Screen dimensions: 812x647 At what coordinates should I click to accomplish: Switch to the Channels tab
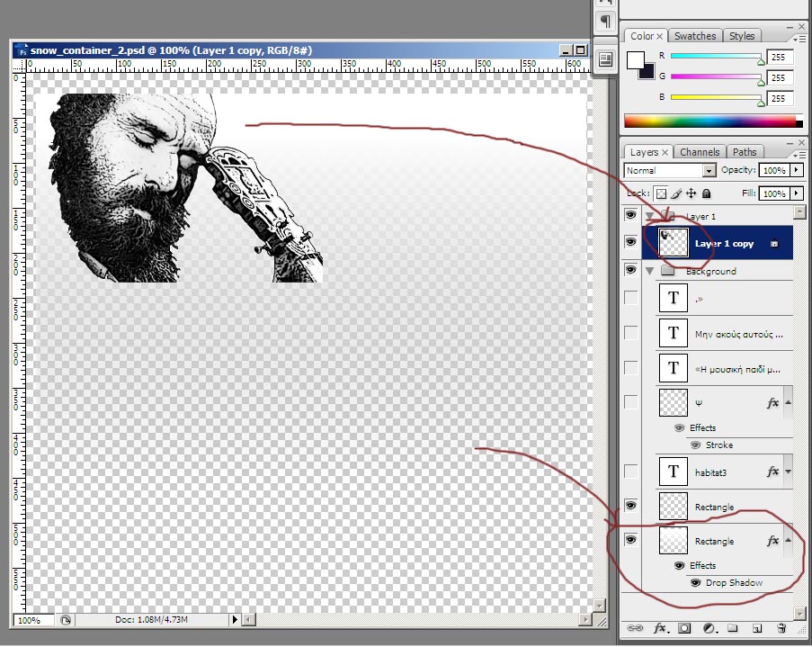click(x=698, y=152)
